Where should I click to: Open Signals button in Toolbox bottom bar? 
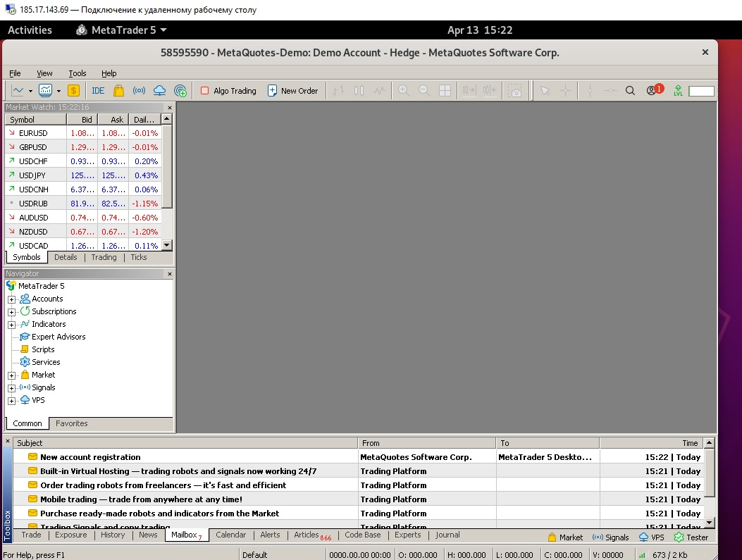click(x=610, y=537)
